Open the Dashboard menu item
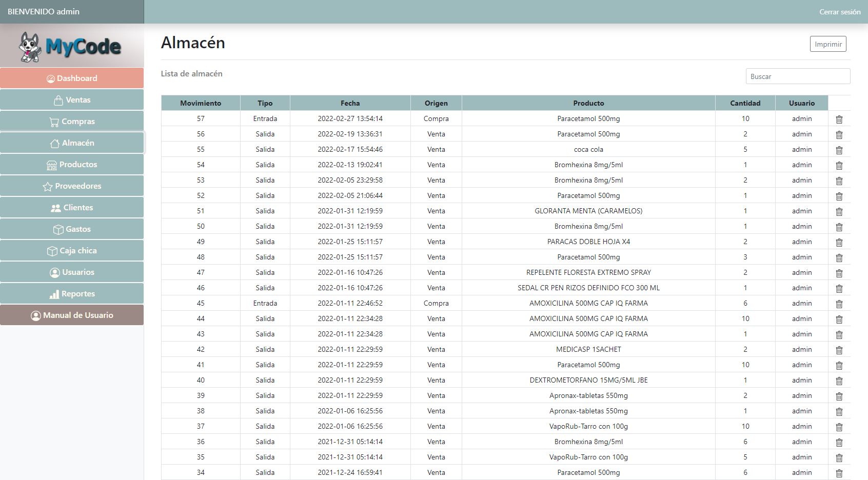868x480 pixels. click(72, 78)
